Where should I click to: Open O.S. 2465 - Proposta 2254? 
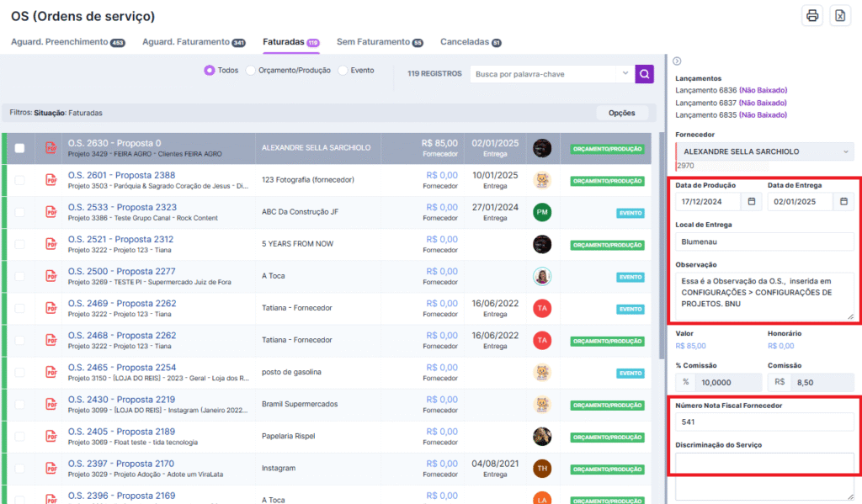point(122,367)
